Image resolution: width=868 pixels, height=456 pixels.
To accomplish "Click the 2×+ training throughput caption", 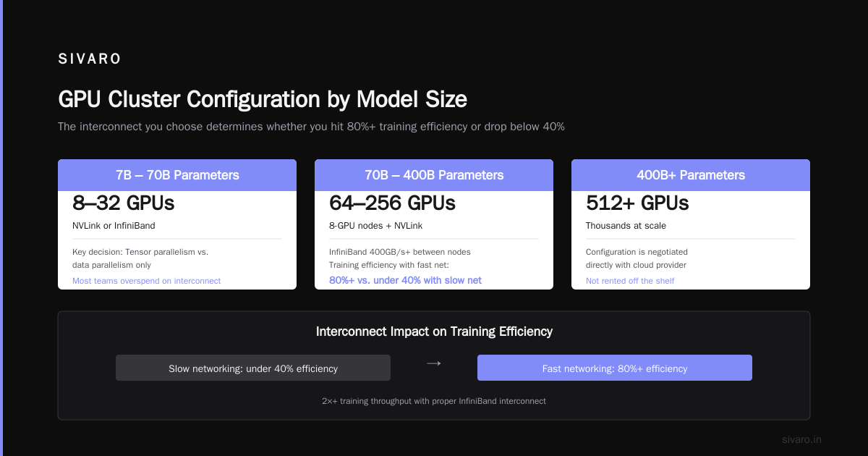I will [434, 400].
